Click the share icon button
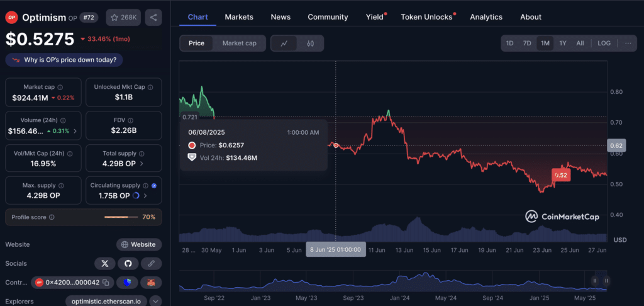Screen dimensions: 644x306 point(153,17)
